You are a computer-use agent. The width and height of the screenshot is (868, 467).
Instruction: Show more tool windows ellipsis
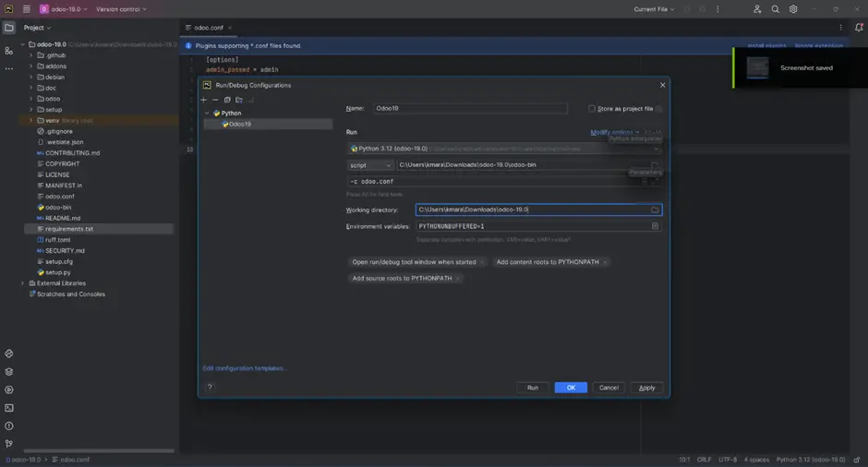tap(9, 69)
